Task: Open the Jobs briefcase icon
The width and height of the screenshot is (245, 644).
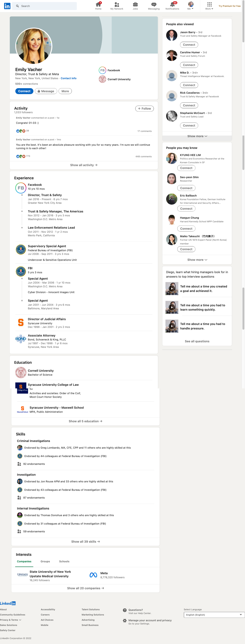Action: [135, 4]
